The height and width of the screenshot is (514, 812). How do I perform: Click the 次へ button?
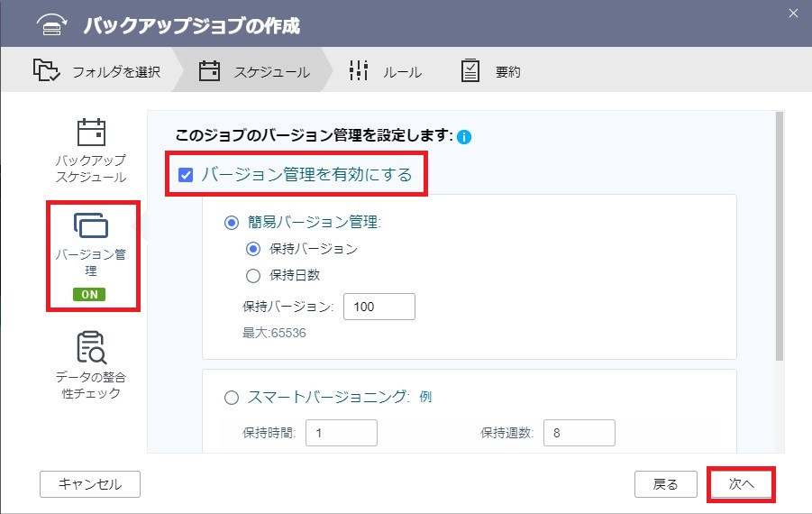pyautogui.click(x=741, y=484)
